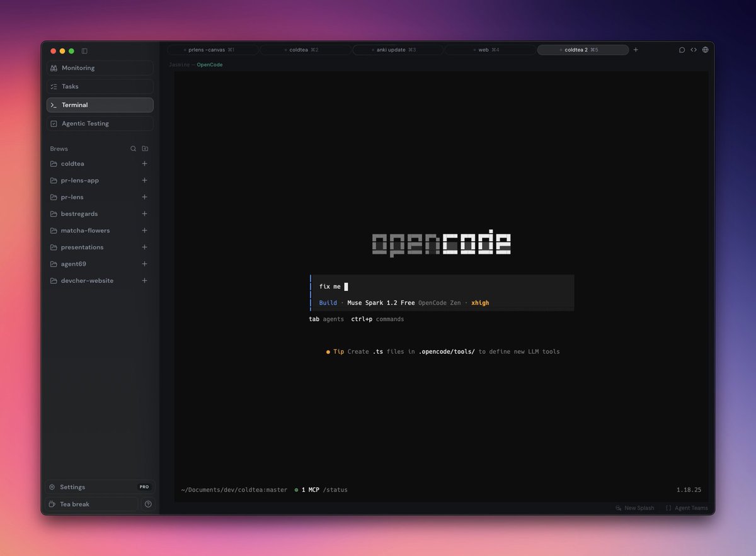Open the bestregards brew folder

point(79,213)
